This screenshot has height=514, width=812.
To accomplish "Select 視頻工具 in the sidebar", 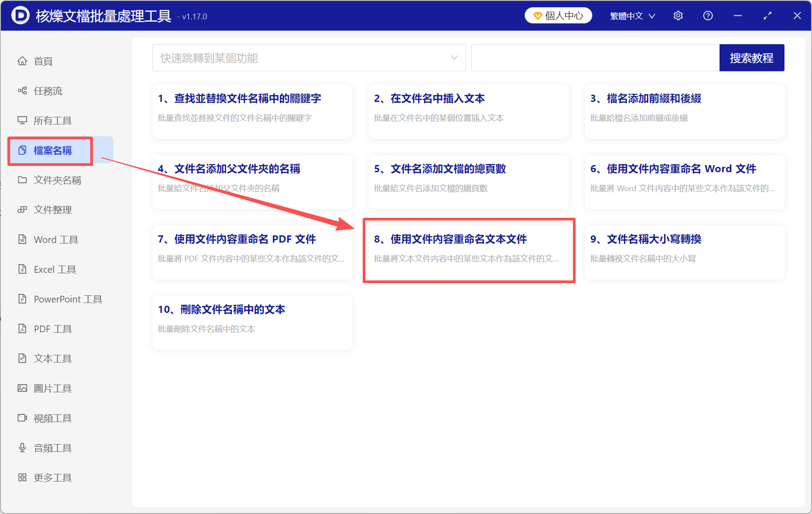I will pos(52,418).
